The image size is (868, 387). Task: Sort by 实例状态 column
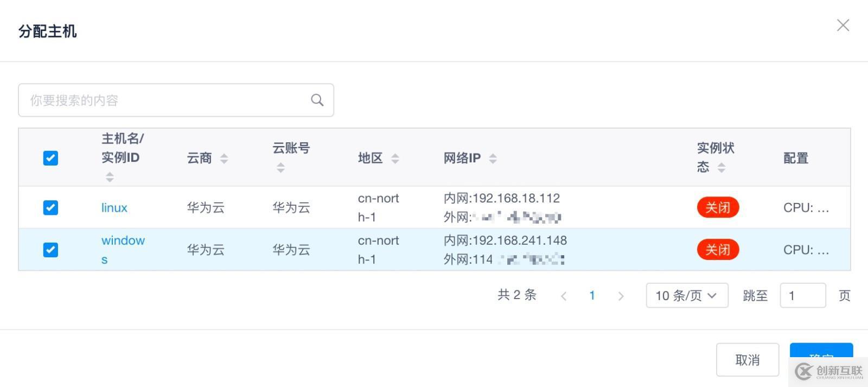722,168
